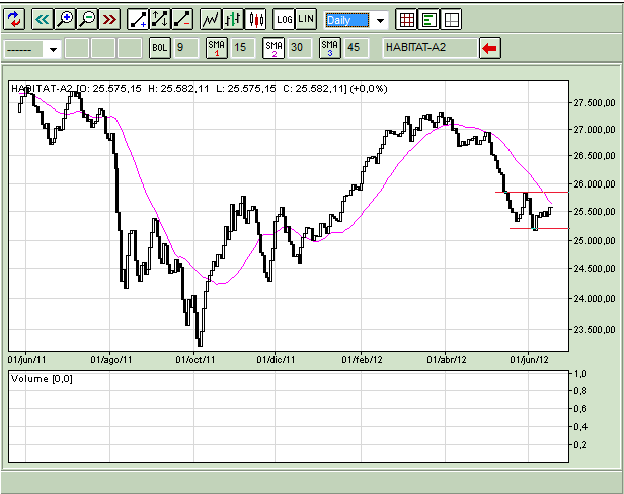
Task: Click the chart title HABITAT-A2 quote text
Action: [x=199, y=88]
